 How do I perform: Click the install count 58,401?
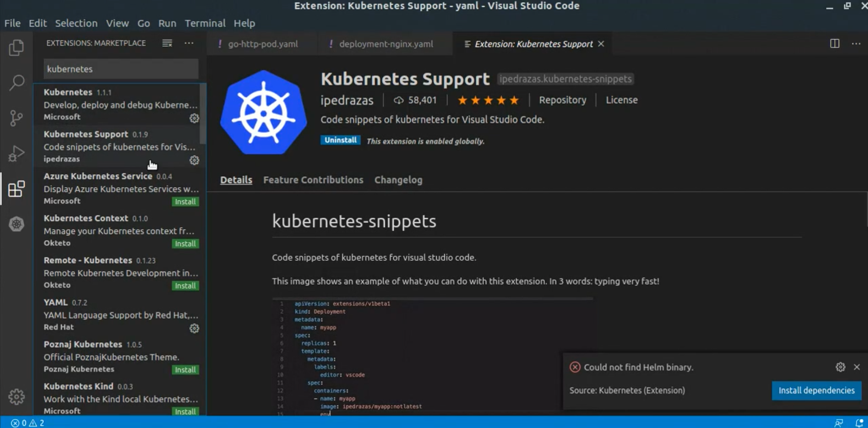415,100
